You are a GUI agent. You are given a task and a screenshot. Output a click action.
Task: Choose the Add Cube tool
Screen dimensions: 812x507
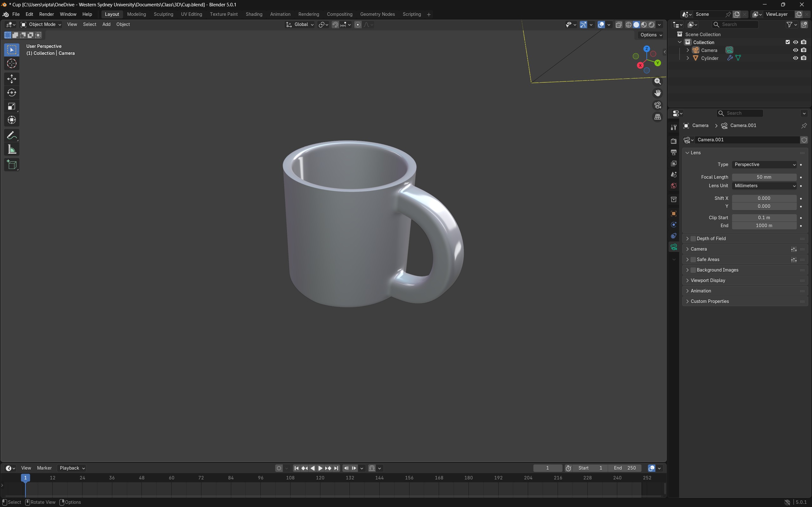tap(12, 165)
